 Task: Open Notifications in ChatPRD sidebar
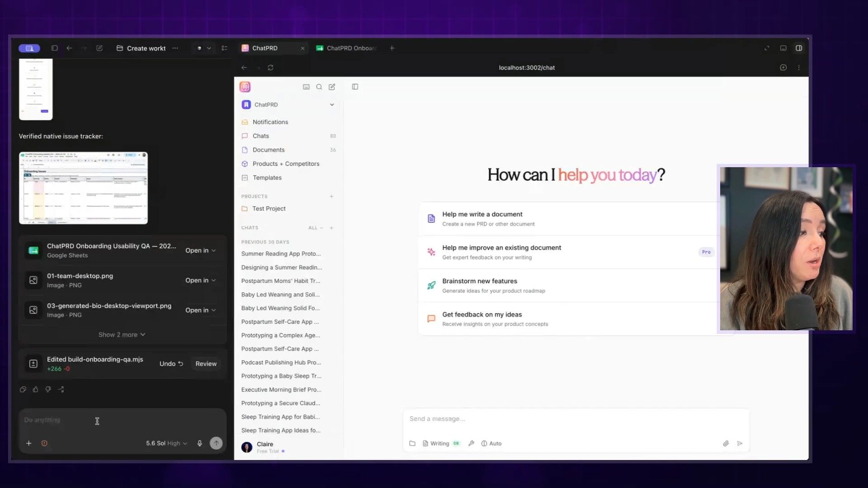click(x=288, y=122)
